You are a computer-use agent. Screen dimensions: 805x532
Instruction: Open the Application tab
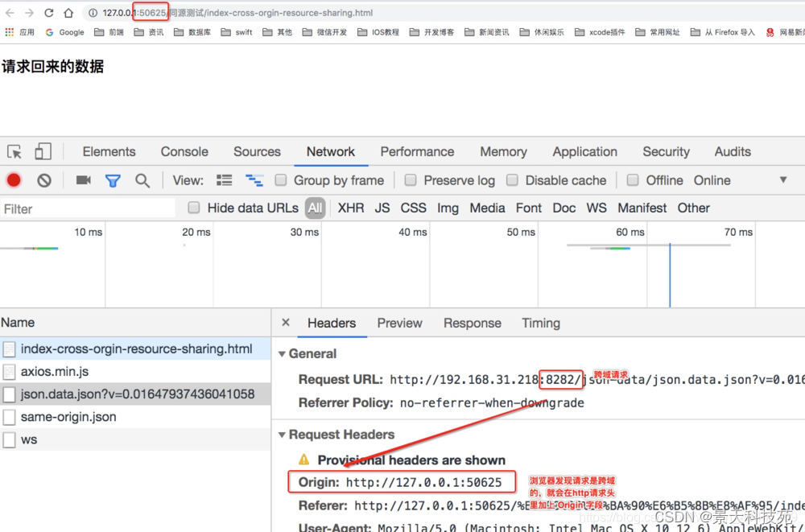(x=584, y=151)
